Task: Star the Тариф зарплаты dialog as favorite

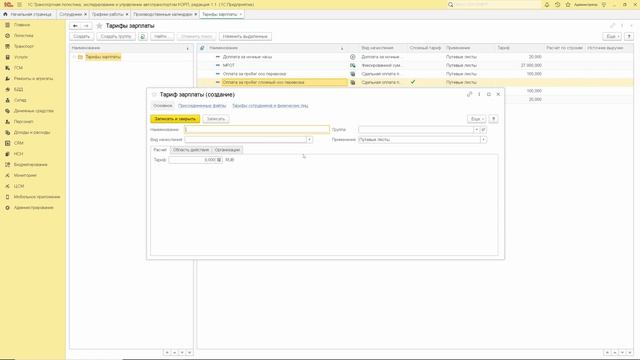Action: click(x=154, y=95)
